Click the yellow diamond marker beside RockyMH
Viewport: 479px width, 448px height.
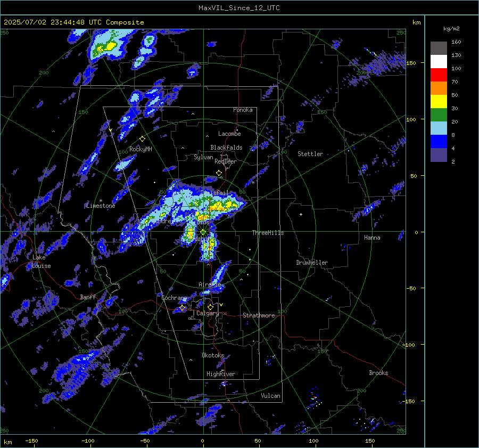pos(142,139)
